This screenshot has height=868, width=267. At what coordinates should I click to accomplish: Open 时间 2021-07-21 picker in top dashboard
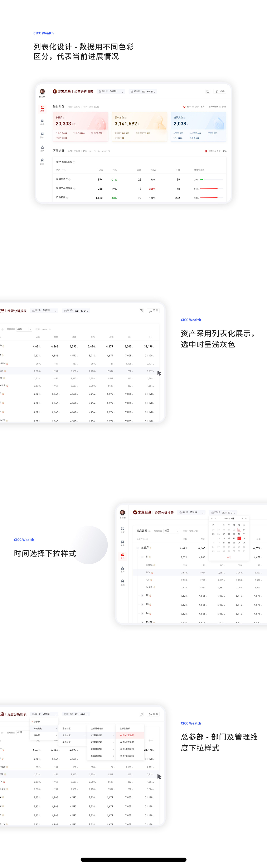[x=143, y=91]
